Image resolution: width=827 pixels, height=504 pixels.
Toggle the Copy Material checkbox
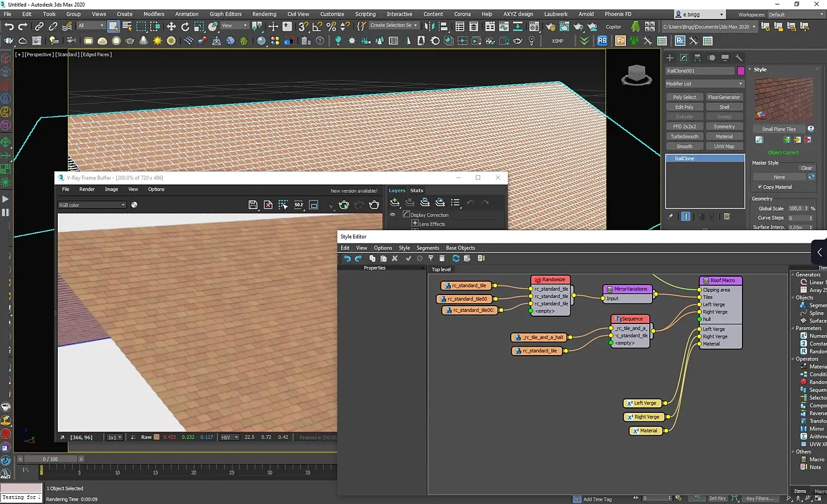point(760,187)
